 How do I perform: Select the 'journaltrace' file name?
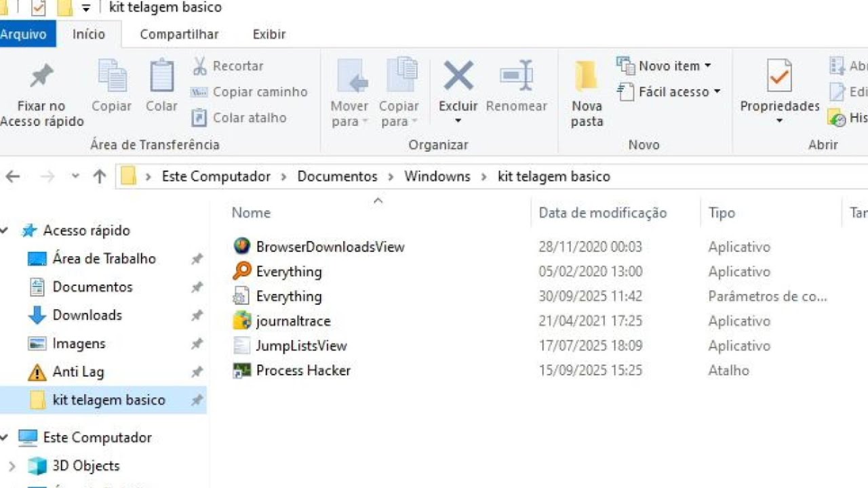[x=293, y=321]
